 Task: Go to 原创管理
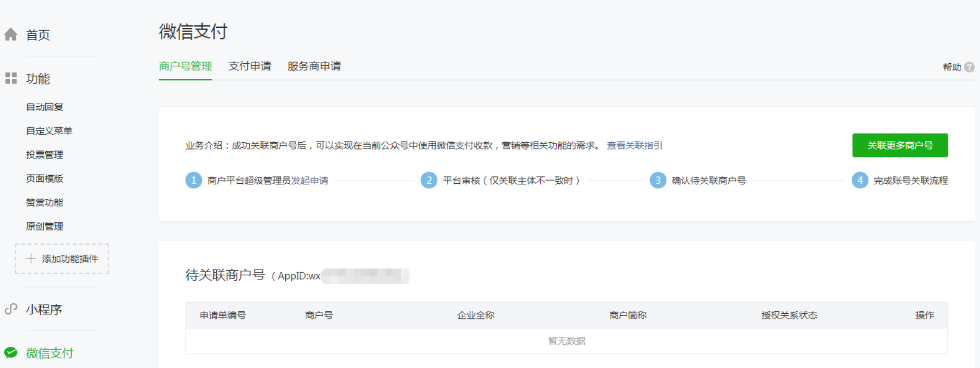point(45,226)
